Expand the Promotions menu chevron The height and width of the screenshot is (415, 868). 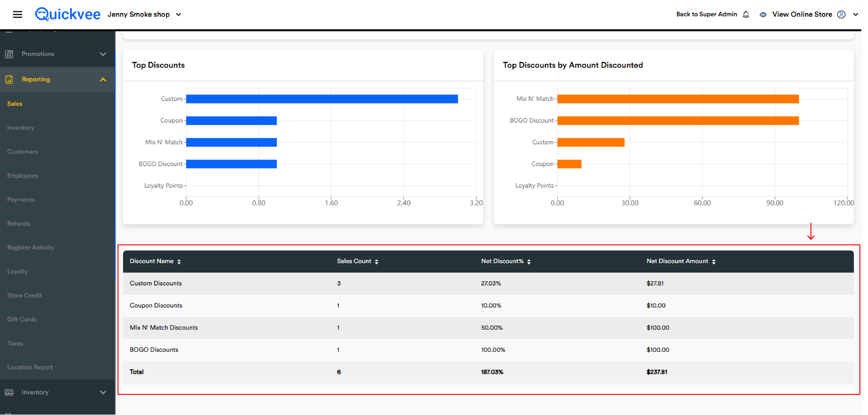tap(103, 54)
